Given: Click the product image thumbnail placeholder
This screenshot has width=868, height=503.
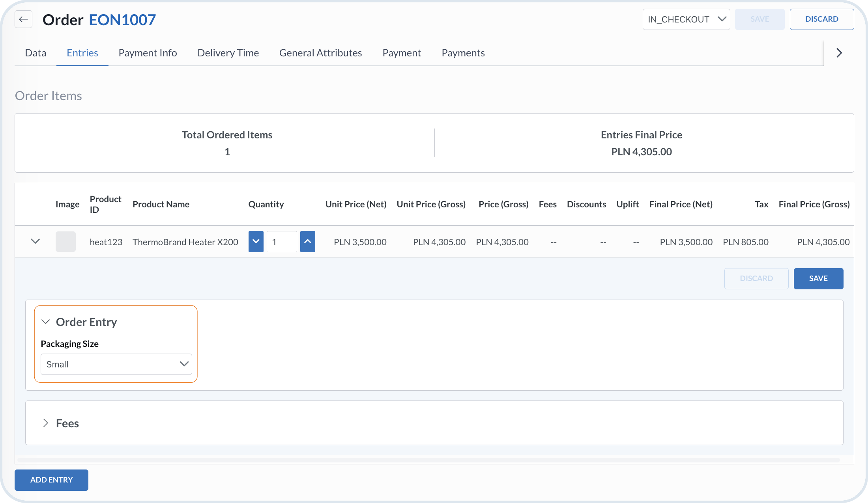Looking at the screenshot, I should 65,242.
